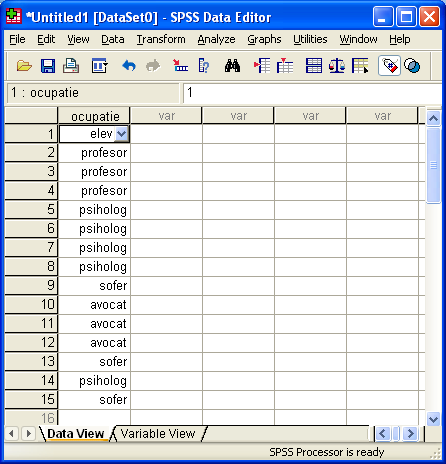Viewport: 446px width, 464px height.
Task: Click the vertical scrollbar down arrow
Action: click(x=433, y=419)
